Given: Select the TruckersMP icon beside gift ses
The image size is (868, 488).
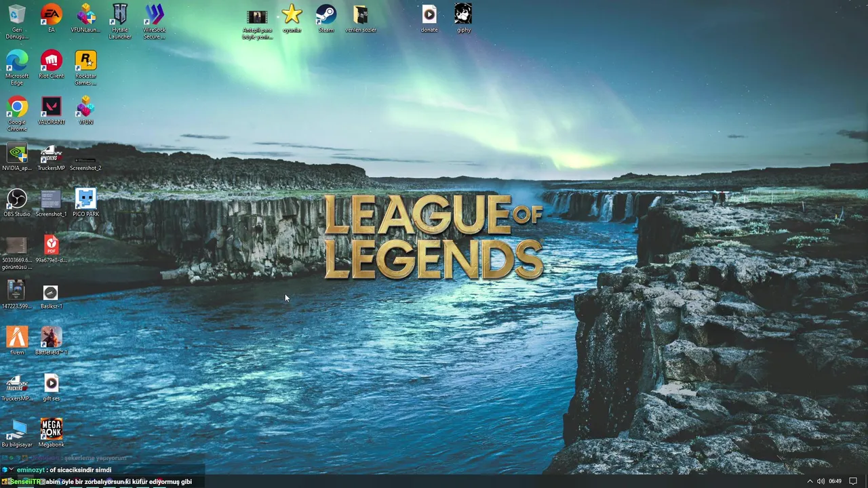Looking at the screenshot, I should pos(17,387).
